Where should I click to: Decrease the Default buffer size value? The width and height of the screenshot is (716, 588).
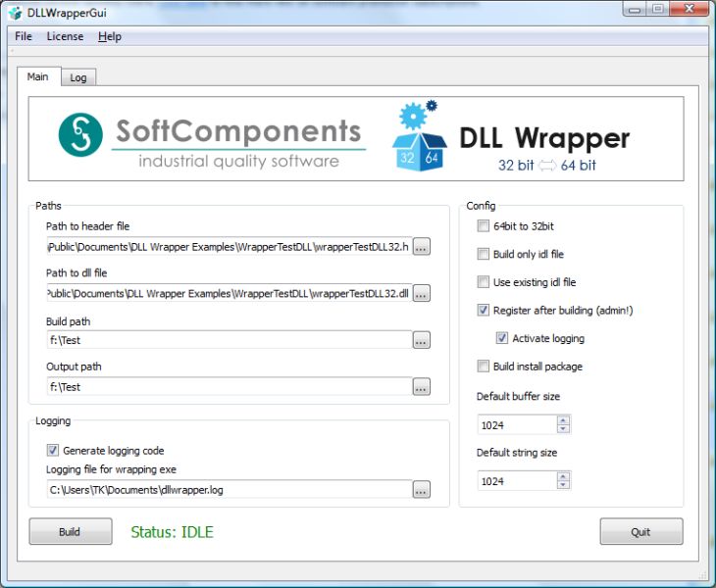(x=563, y=428)
